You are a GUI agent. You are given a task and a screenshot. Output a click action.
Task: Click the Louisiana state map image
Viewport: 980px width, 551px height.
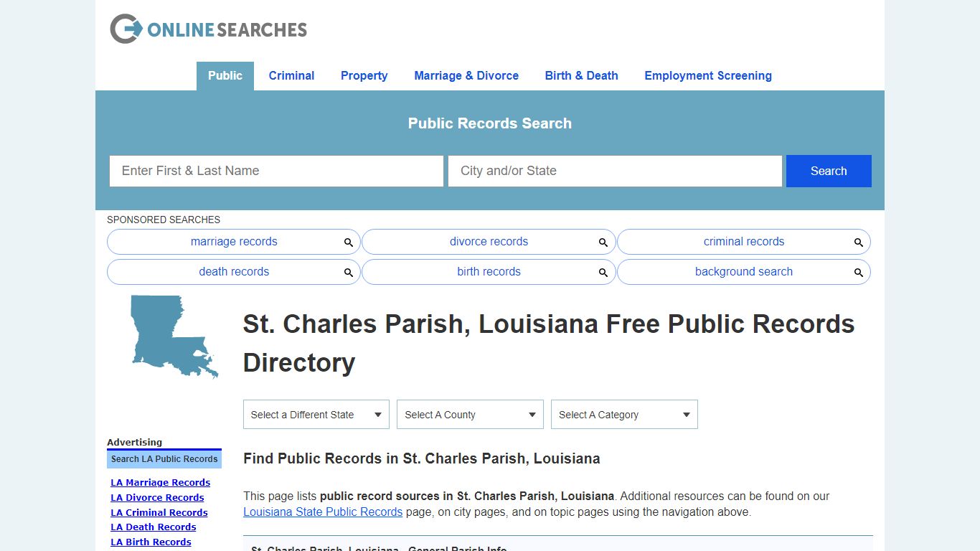click(174, 336)
